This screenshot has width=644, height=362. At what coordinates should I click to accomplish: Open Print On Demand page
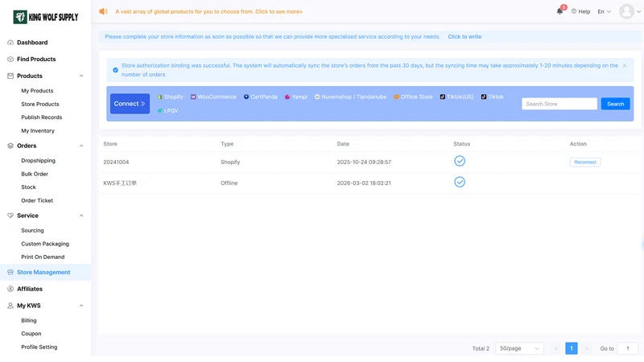pyautogui.click(x=43, y=257)
